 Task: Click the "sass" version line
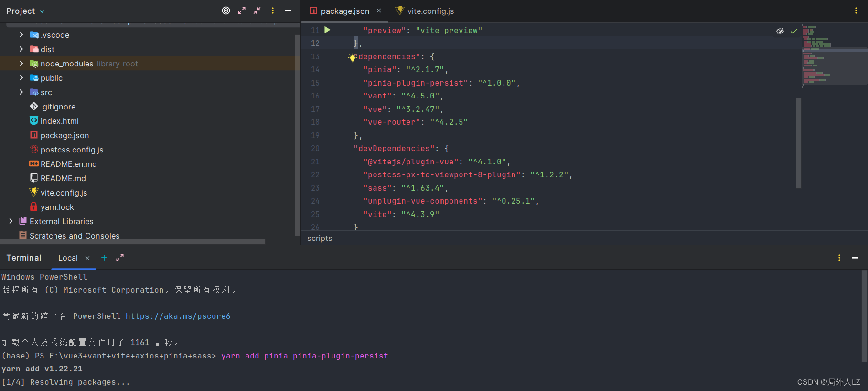coord(406,188)
